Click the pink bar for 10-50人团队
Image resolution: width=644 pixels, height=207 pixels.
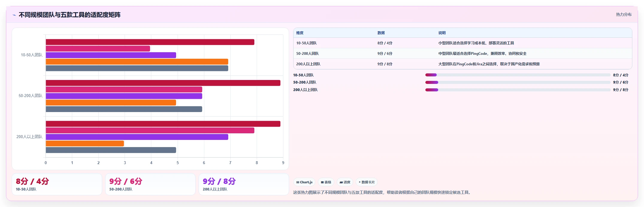coord(98,49)
